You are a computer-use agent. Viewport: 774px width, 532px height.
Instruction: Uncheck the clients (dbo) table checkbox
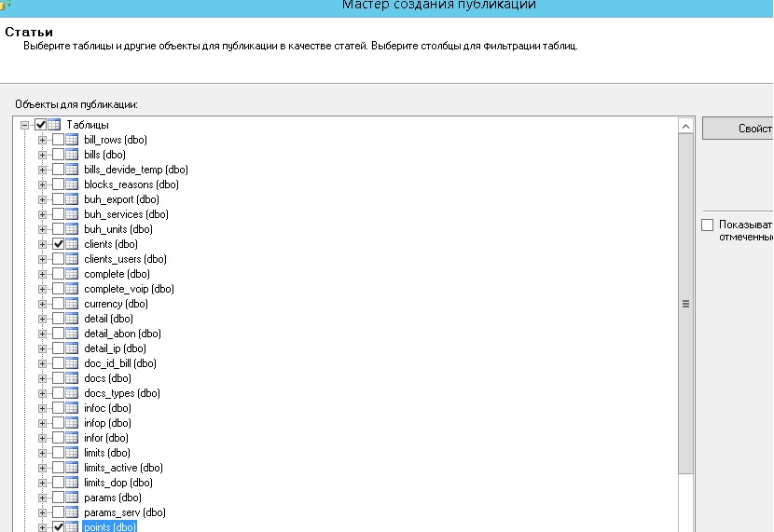(x=58, y=244)
